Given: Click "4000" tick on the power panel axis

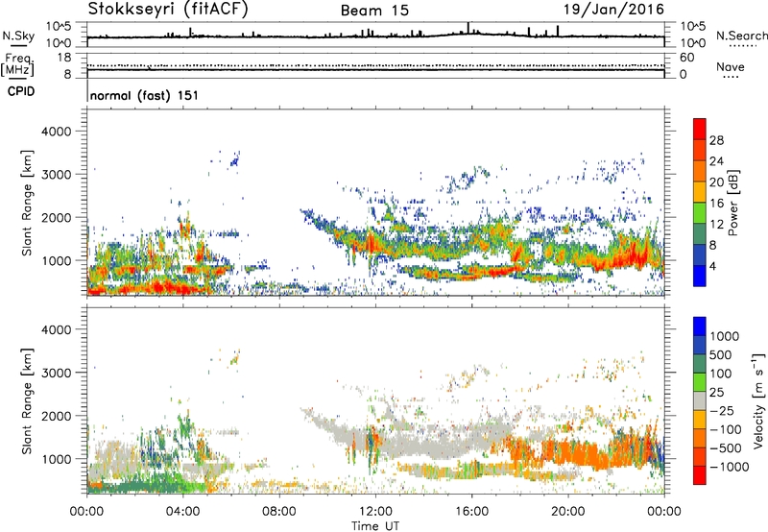Looking at the screenshot, I should point(57,132).
